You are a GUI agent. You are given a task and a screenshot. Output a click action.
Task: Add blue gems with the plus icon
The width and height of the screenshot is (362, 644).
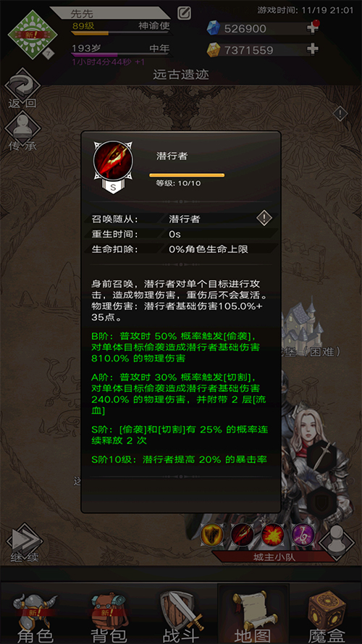point(313,28)
